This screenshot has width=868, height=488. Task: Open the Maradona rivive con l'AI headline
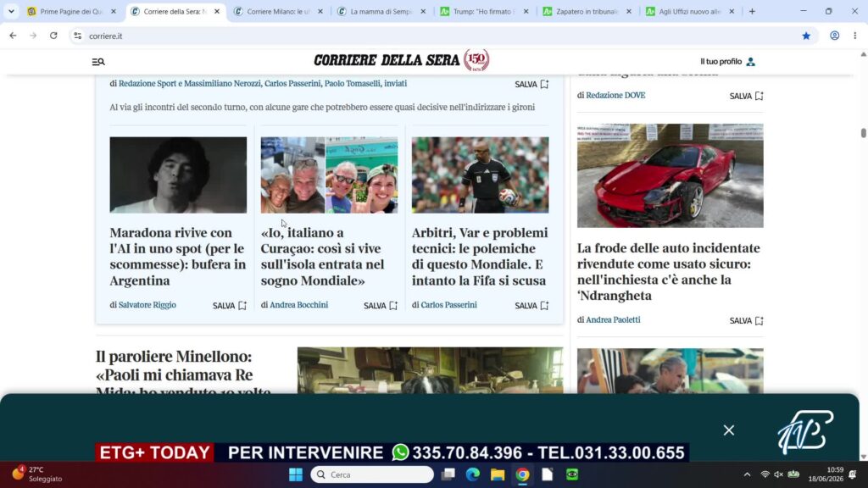click(x=178, y=256)
